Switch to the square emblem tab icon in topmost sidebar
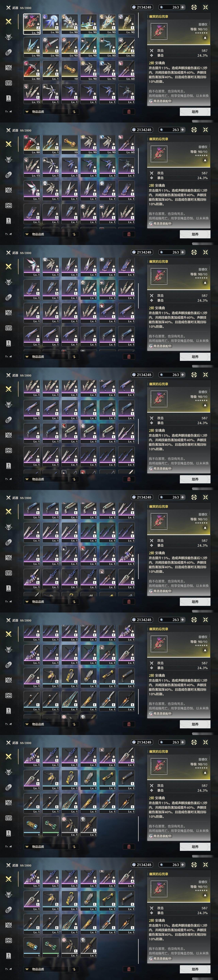Viewport: 218px width, 980px height. pos(8,67)
